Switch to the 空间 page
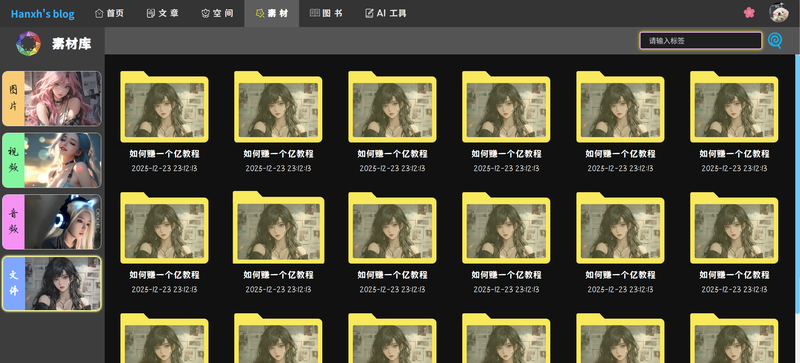 pos(217,13)
